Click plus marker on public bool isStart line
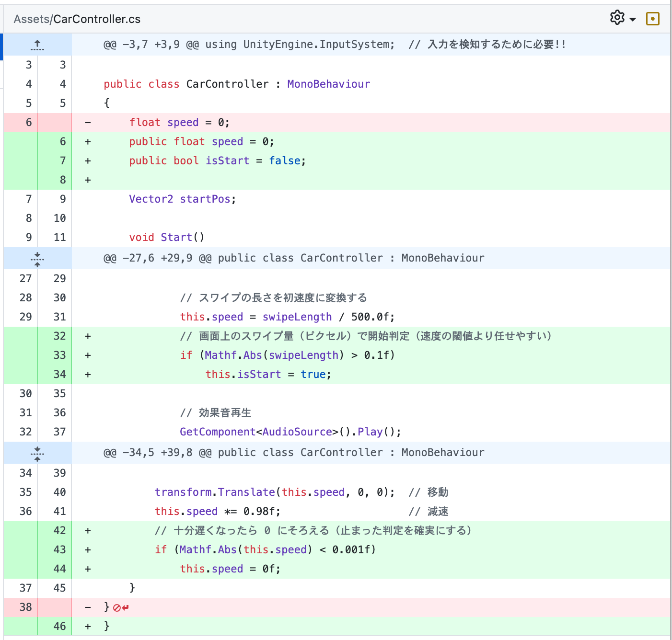This screenshot has width=672, height=640. pos(88,161)
